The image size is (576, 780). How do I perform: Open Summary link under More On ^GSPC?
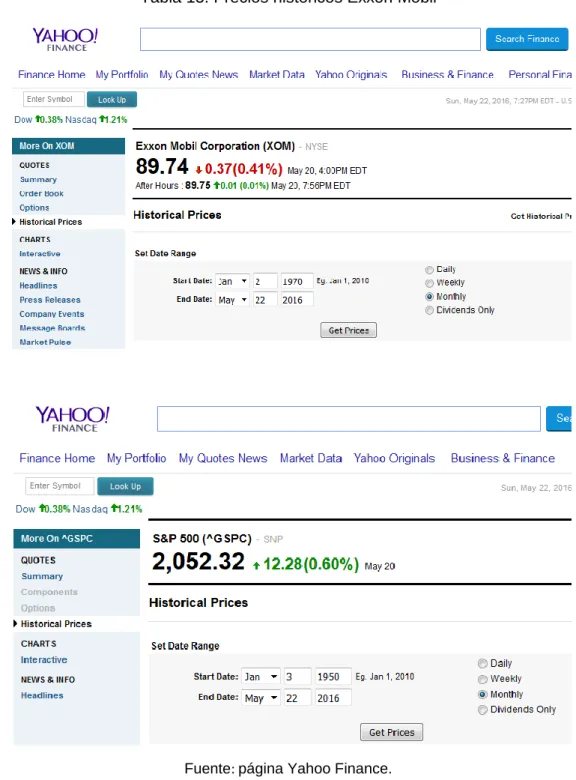[42, 576]
